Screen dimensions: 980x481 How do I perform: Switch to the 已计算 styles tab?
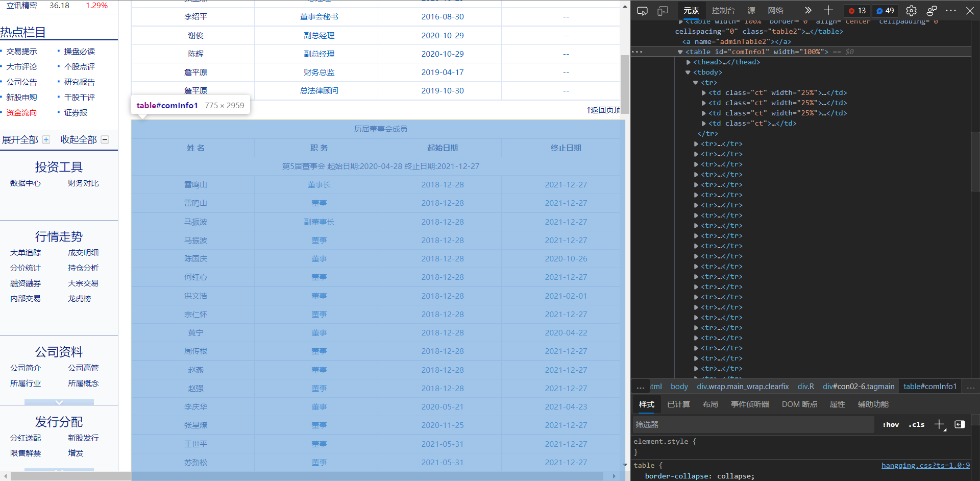[x=678, y=404]
